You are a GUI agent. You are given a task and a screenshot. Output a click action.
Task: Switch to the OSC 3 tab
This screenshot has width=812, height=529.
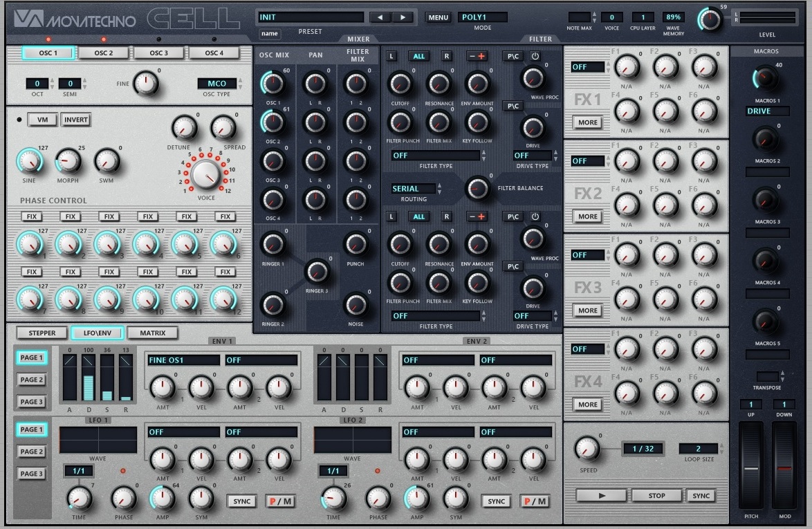(x=159, y=53)
